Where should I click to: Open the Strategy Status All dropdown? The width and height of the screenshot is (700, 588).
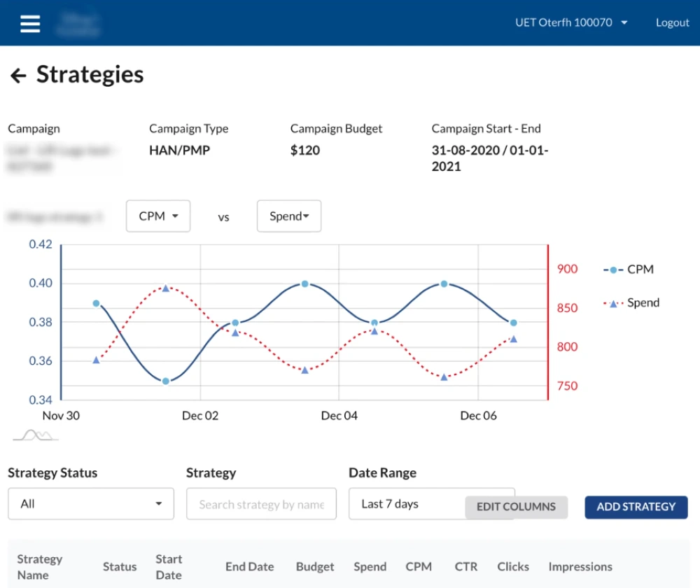(x=91, y=503)
